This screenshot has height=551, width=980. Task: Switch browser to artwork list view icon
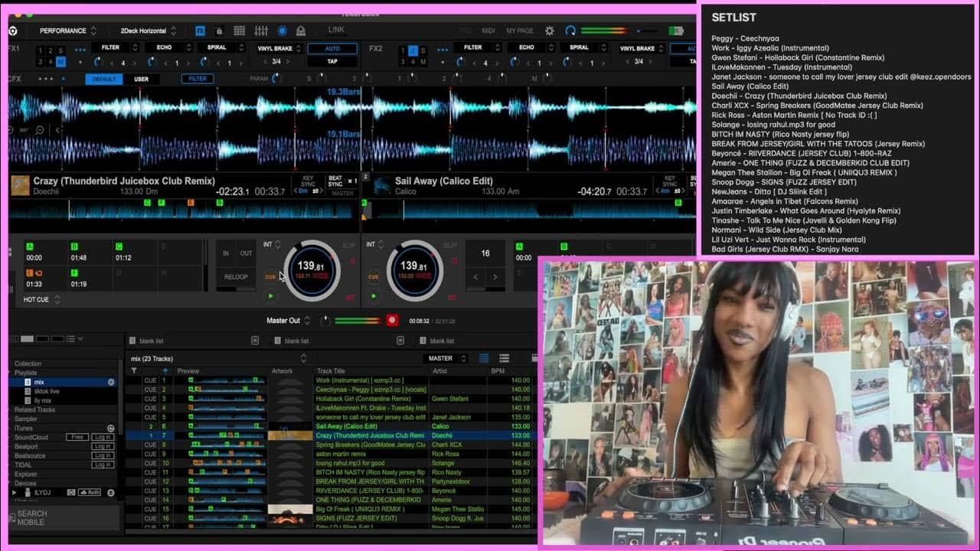(504, 358)
